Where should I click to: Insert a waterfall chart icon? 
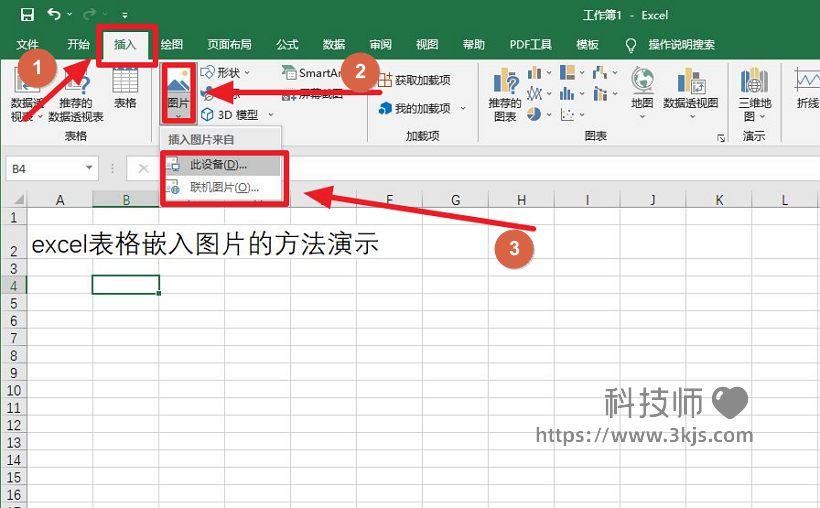point(600,72)
